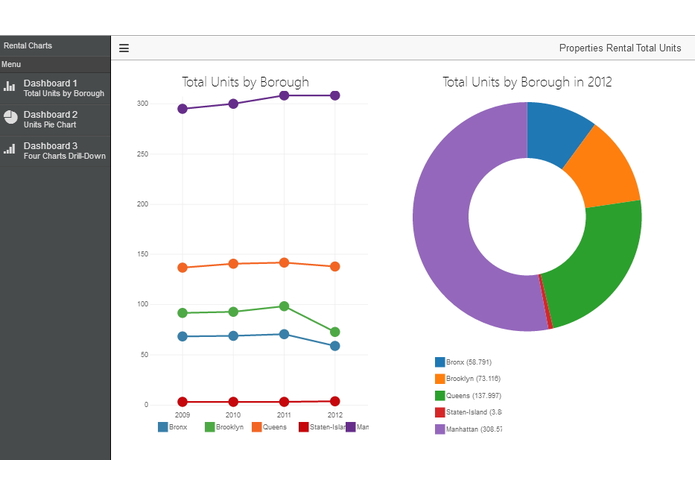The image size is (695, 494).
Task: Toggle Queens series in line chart legend
Action: pyautogui.click(x=269, y=427)
